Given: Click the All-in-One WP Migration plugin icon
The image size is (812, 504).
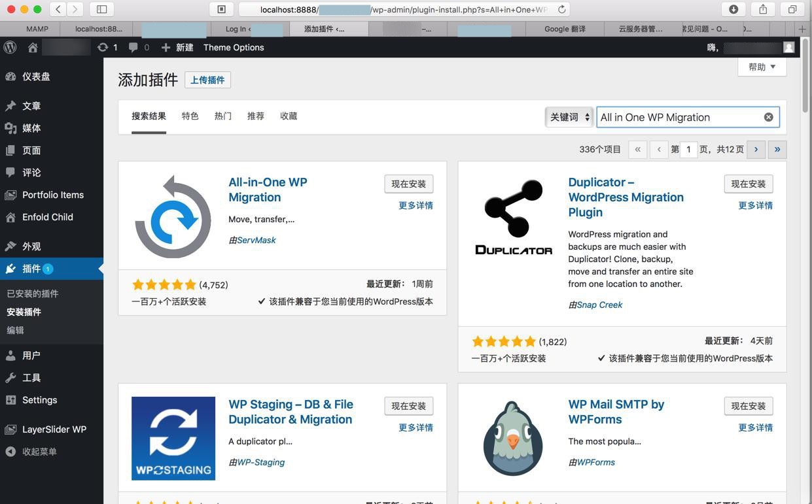Looking at the screenshot, I should coord(173,216).
